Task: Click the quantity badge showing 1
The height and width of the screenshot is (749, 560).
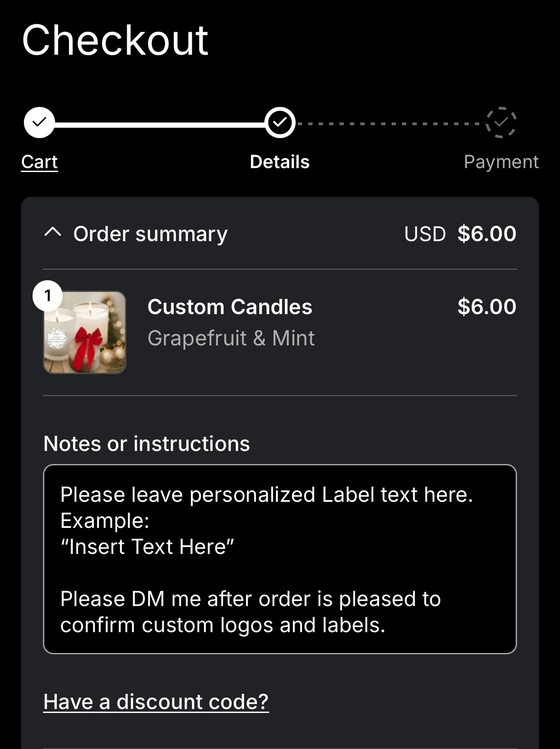Action: tap(48, 296)
